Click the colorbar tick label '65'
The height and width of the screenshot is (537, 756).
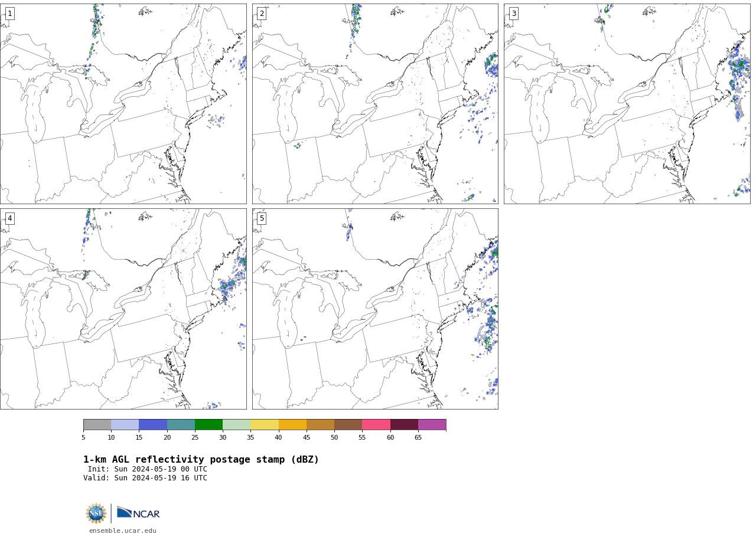pos(418,437)
